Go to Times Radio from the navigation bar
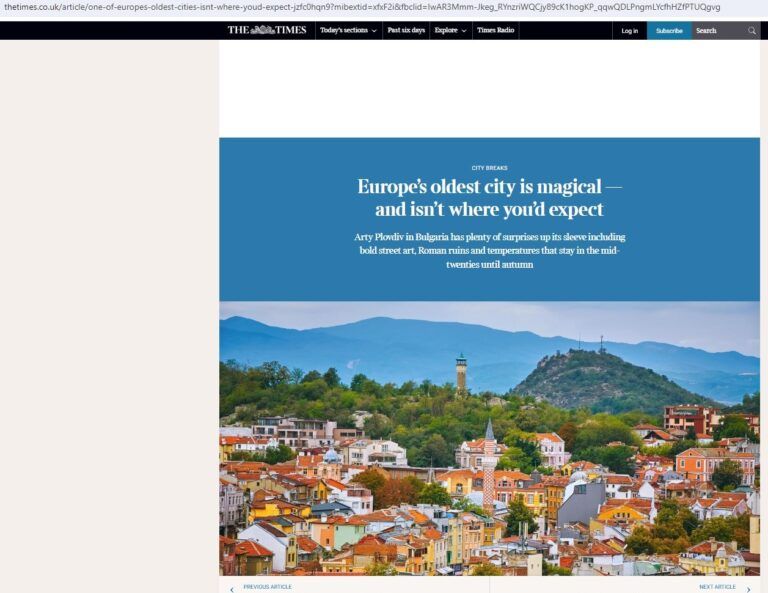 495,31
